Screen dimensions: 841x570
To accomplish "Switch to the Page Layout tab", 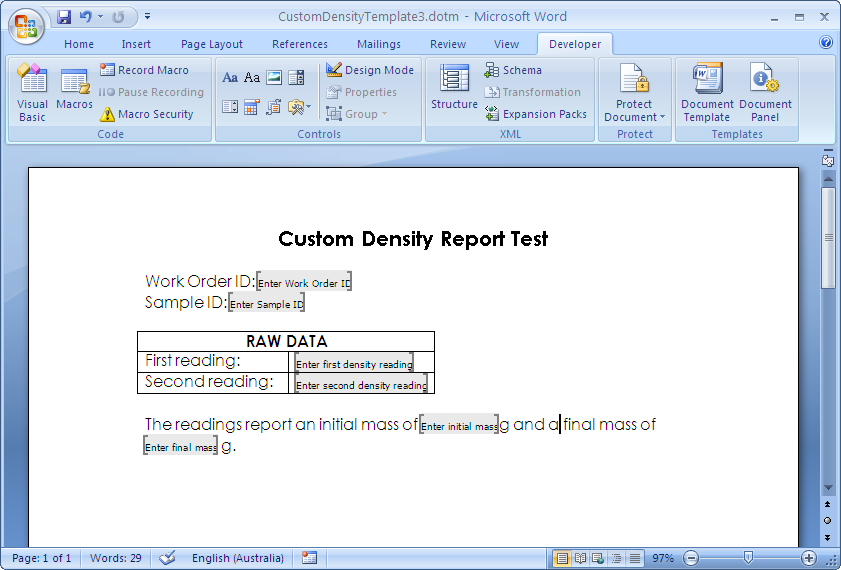I will tap(212, 44).
